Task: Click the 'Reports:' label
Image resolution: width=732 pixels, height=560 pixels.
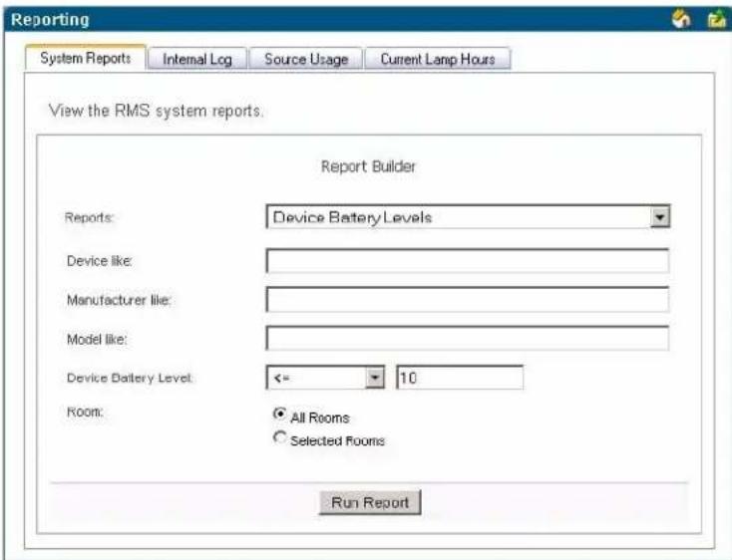Action: [89, 217]
